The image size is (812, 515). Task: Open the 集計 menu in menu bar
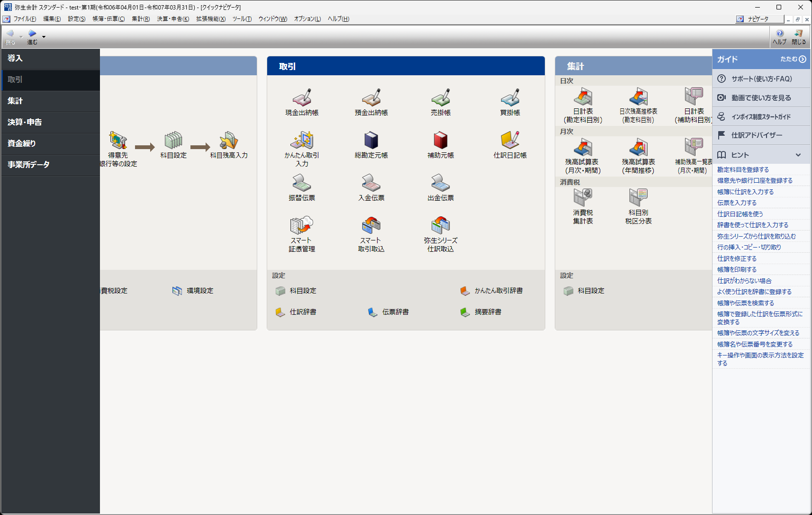pos(141,19)
